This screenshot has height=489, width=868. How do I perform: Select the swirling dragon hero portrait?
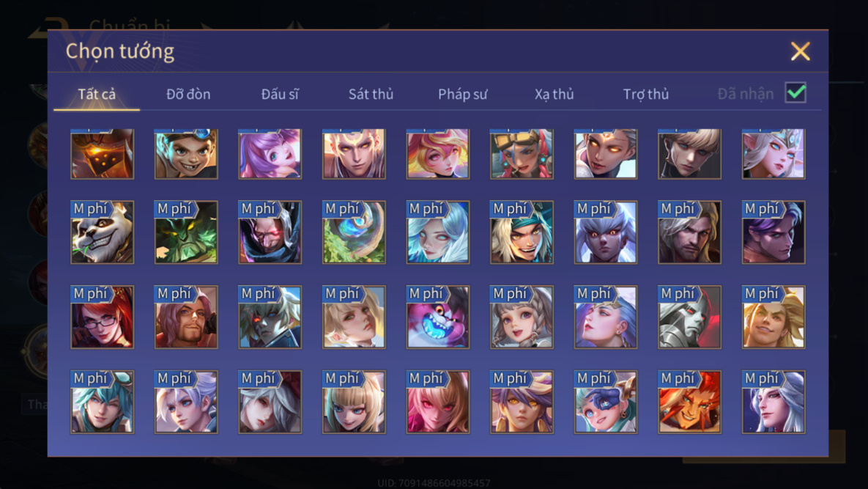354,232
